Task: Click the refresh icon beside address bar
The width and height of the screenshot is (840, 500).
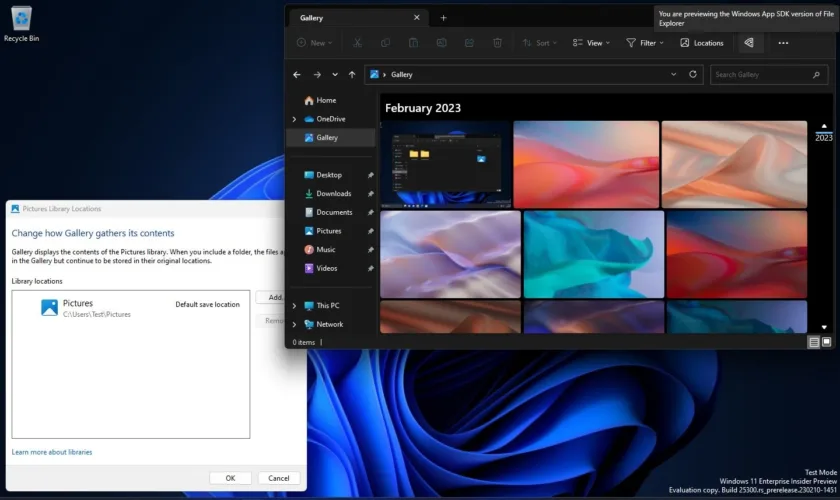Action: pos(693,75)
